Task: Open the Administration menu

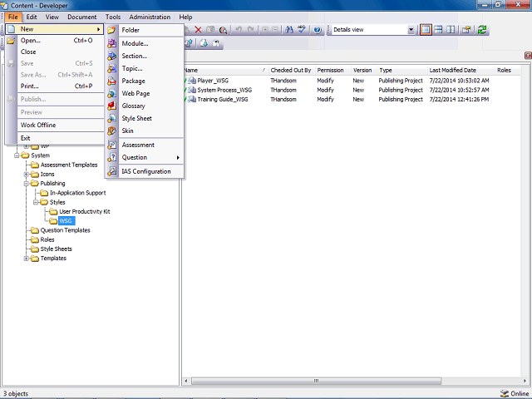Action: (150, 17)
